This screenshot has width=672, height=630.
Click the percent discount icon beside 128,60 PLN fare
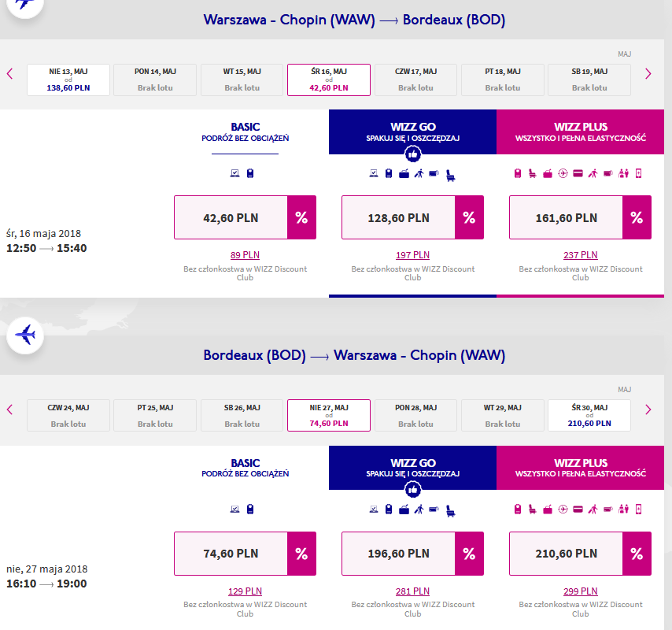click(469, 217)
